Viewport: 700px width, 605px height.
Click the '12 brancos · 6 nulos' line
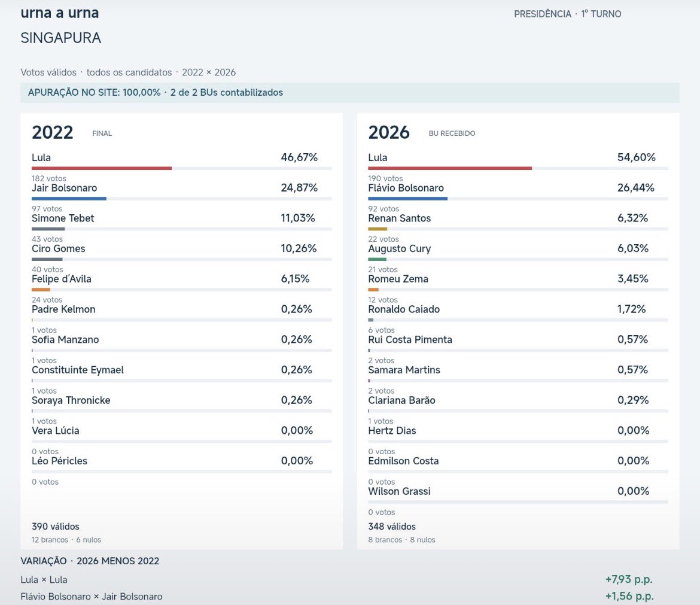(x=66, y=540)
